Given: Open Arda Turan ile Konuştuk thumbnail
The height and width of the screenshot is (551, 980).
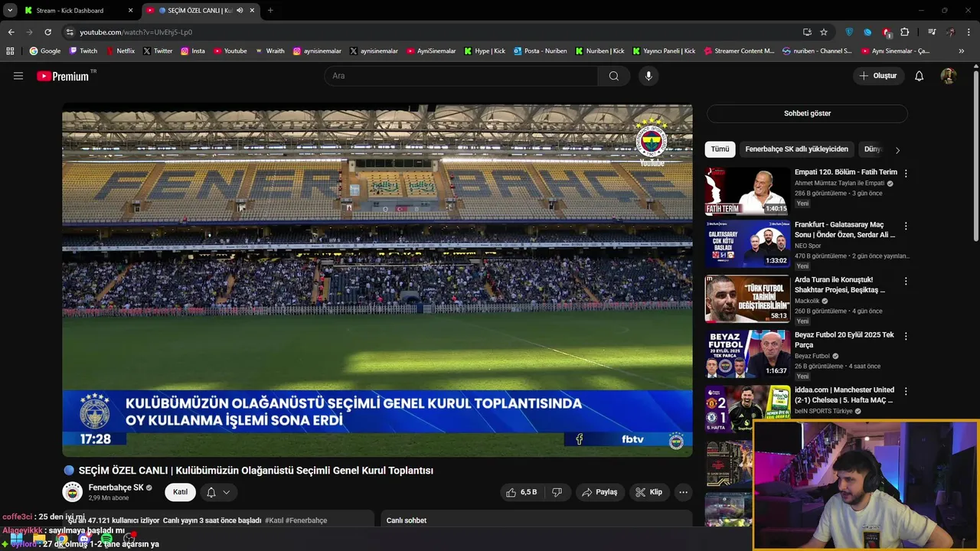Looking at the screenshot, I should pos(747,298).
